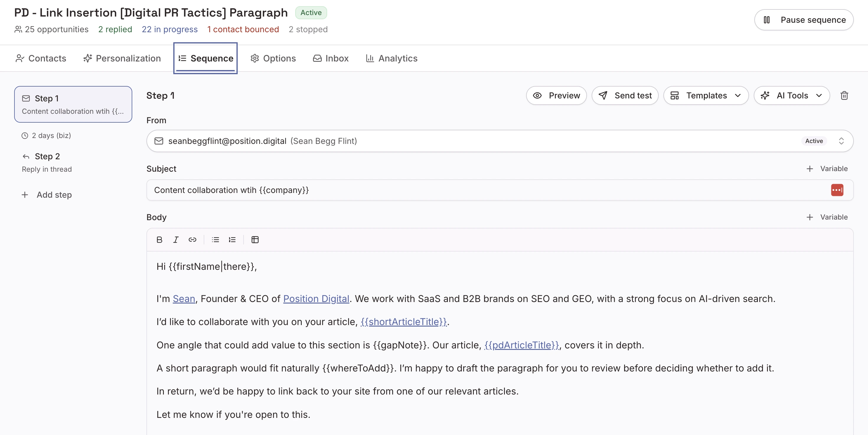Add a variable to the Body

(827, 217)
